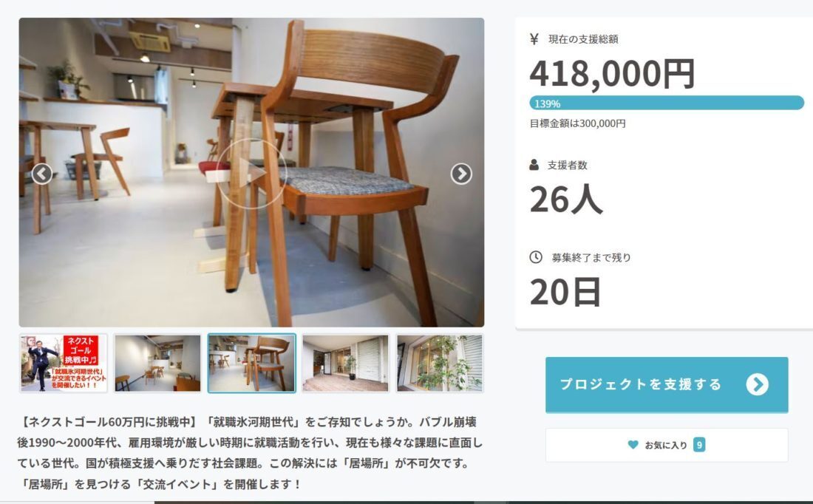Viewport: 813px width, 504px height.
Task: Click the person icon beside 支援者数
Action: click(x=534, y=165)
